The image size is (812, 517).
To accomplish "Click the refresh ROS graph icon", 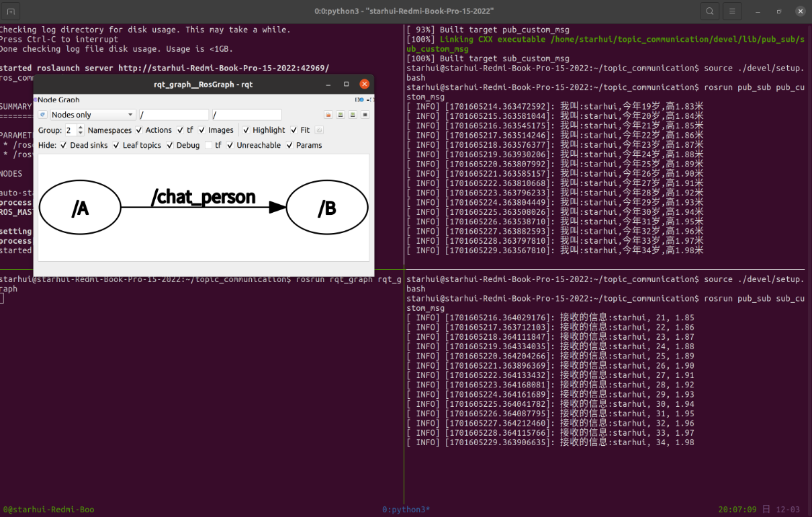I will pos(42,115).
